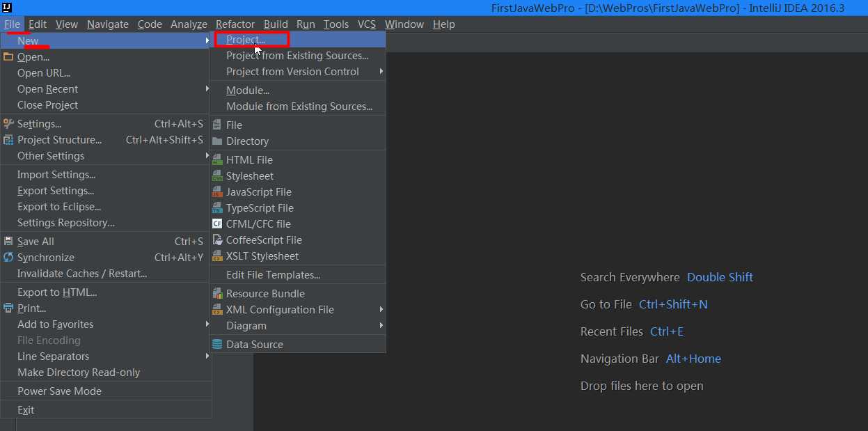Image resolution: width=868 pixels, height=431 pixels.
Task: Click the folder icon next to Directory
Action: [217, 141]
